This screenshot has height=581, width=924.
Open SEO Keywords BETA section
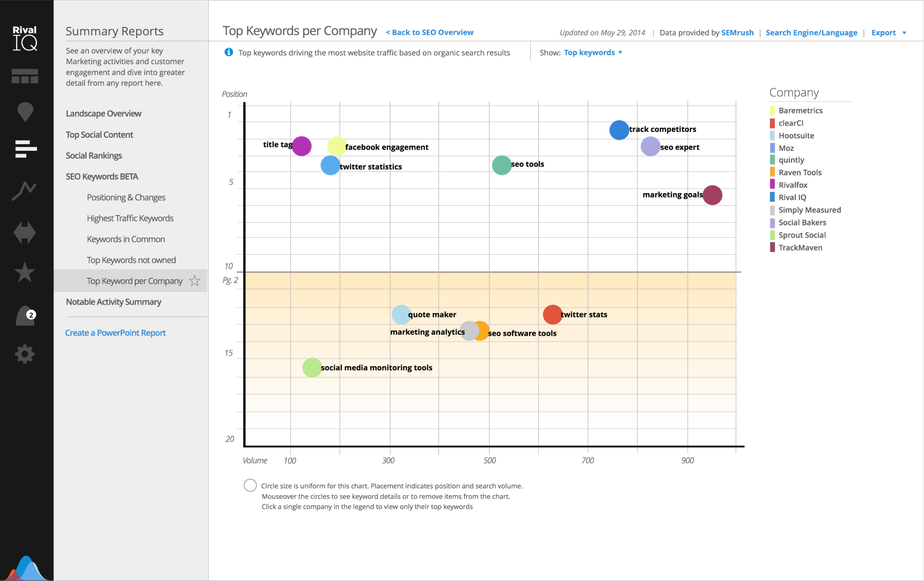pos(102,176)
